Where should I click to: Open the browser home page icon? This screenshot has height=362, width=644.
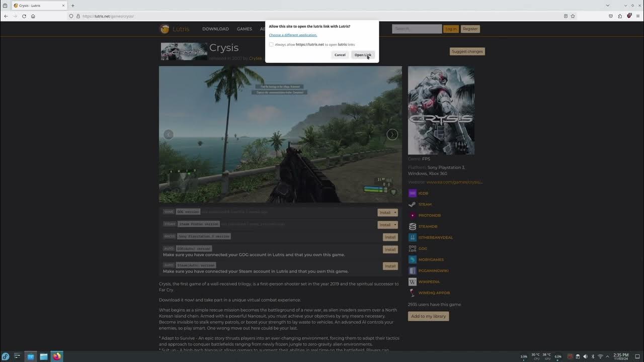[33, 16]
